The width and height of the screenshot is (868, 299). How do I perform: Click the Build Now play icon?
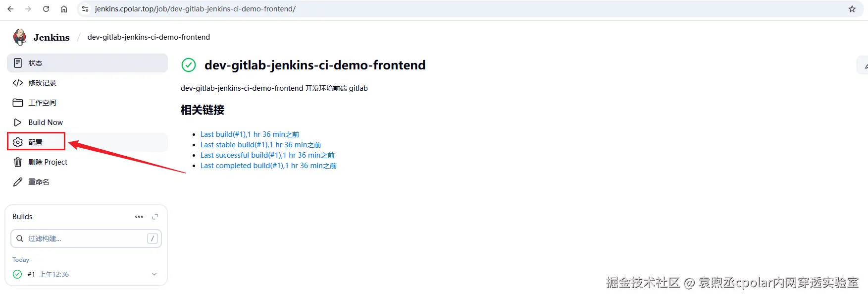(18, 122)
